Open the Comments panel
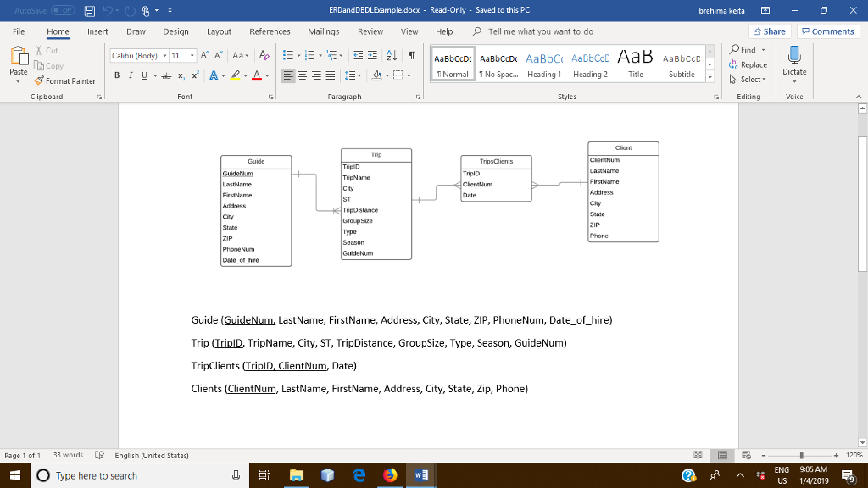The width and height of the screenshot is (868, 488). pyautogui.click(x=828, y=30)
